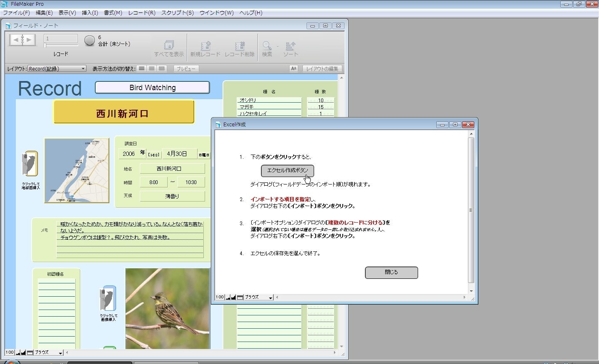Open the 書式(M) menu
The image size is (599, 364).
[x=113, y=13]
